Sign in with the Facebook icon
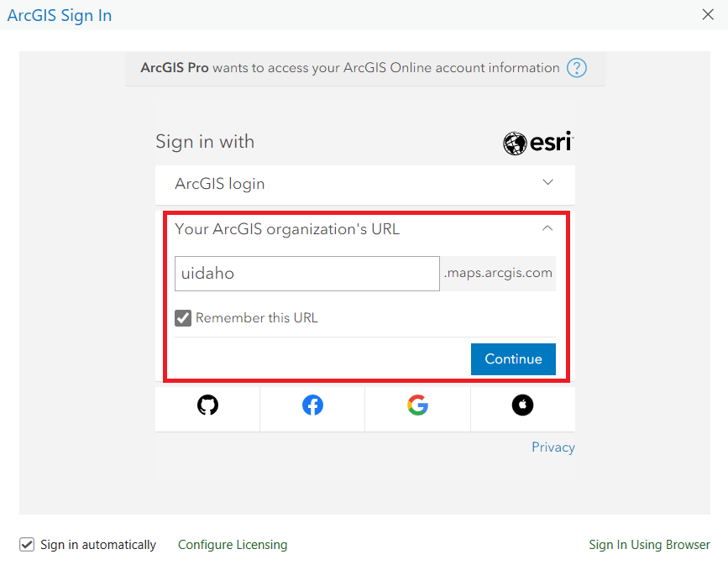 [x=312, y=406]
